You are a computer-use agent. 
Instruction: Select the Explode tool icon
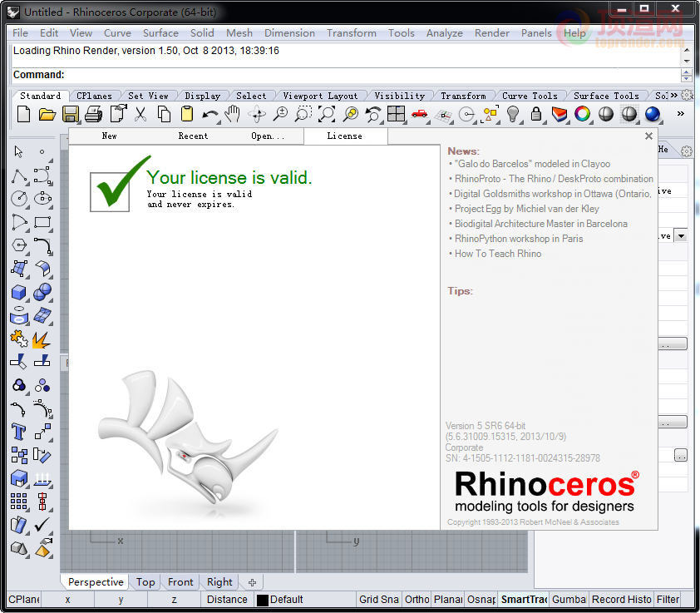pos(42,339)
